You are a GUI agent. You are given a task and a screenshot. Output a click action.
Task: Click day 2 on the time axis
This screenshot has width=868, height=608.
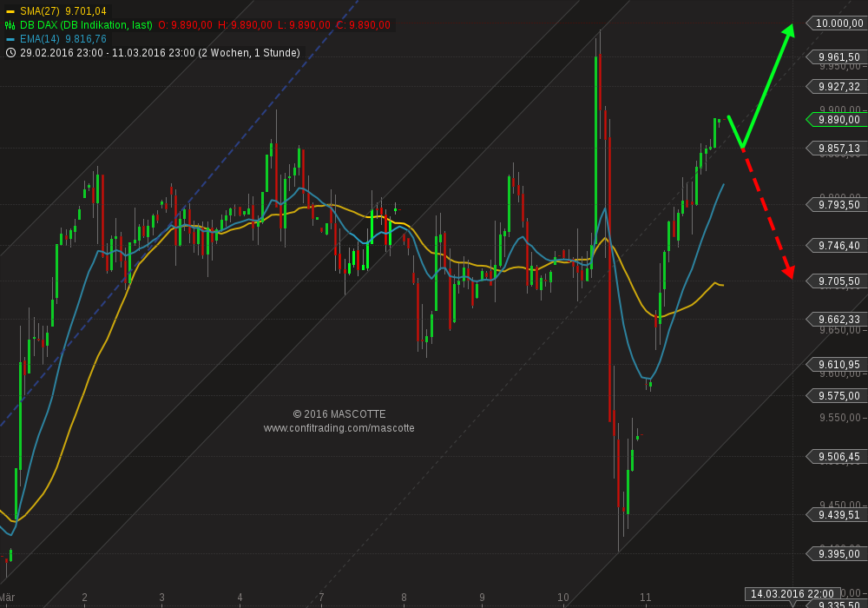85,598
